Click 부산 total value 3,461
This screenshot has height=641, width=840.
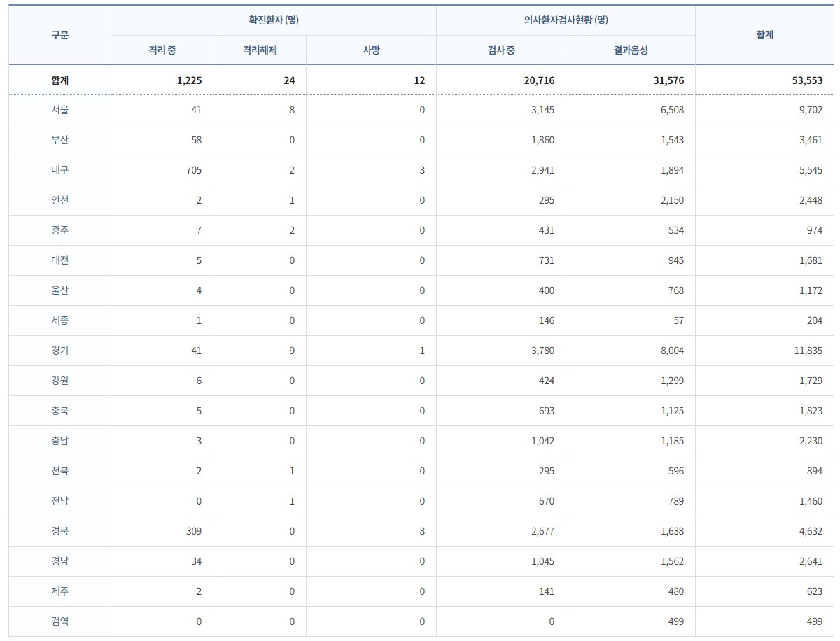[x=811, y=140]
